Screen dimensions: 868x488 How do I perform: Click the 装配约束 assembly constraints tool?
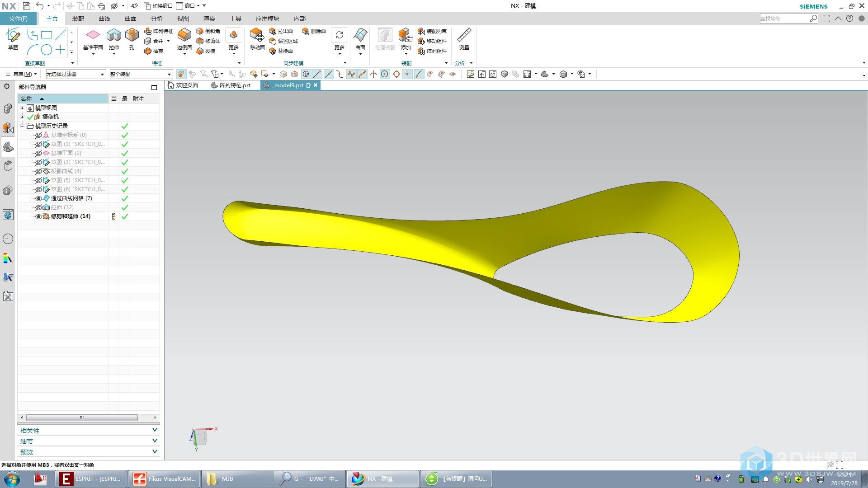432,31
